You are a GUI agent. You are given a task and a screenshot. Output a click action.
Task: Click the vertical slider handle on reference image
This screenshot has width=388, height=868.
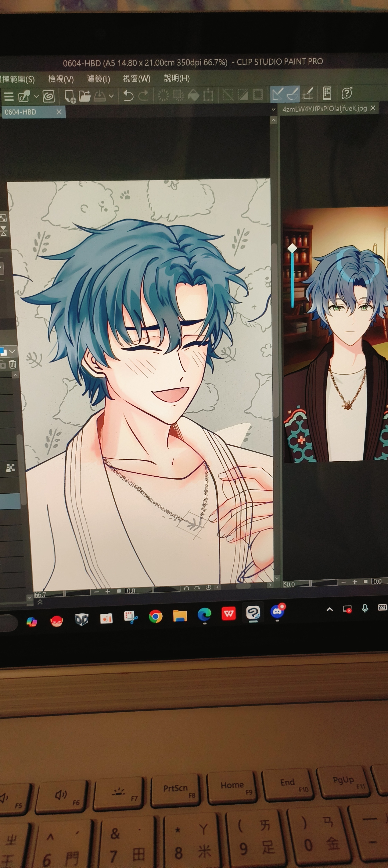coord(292,248)
